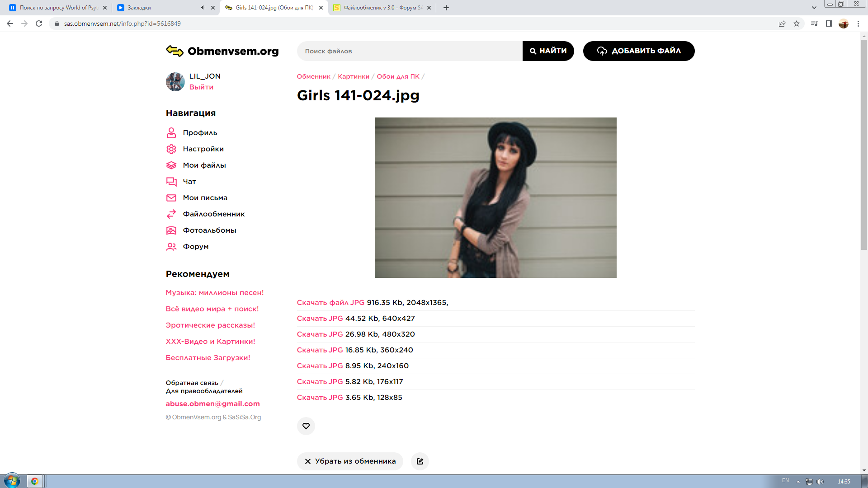Viewport: 868px width, 488px height.
Task: Open Фотоальбомы in navigation
Action: [x=209, y=230]
